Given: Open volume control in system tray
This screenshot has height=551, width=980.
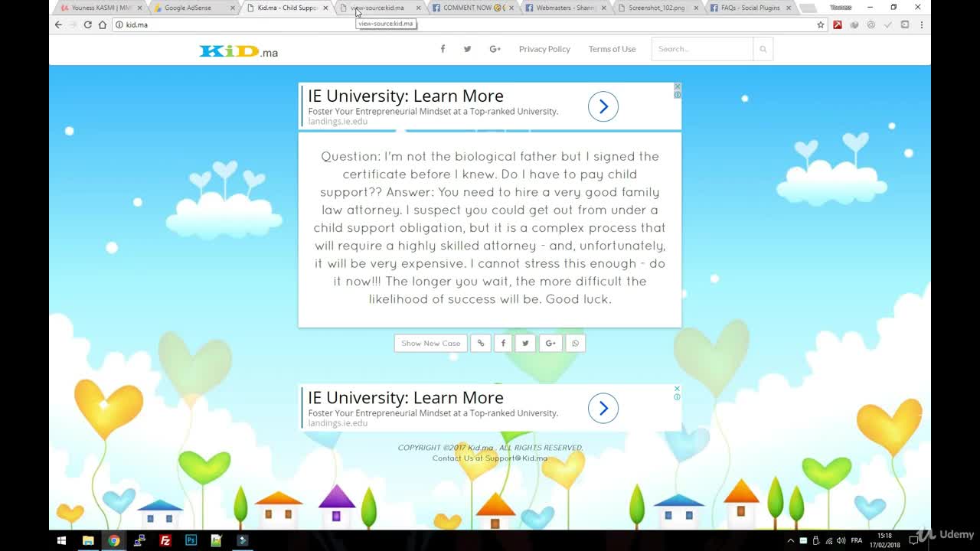Looking at the screenshot, I should pyautogui.click(x=841, y=540).
